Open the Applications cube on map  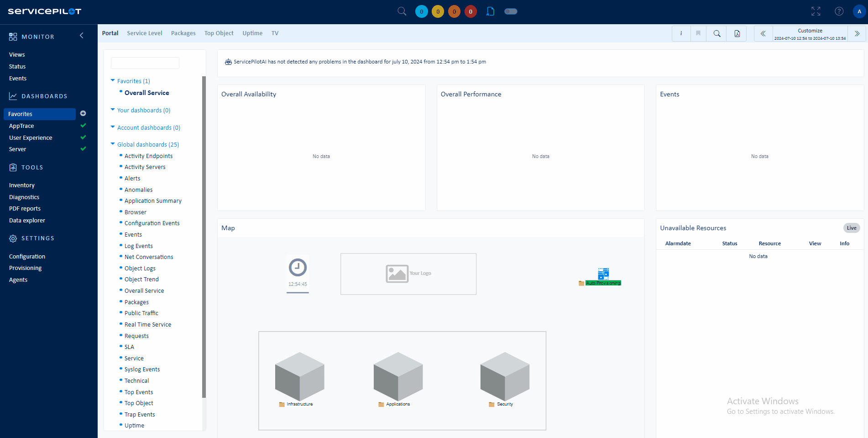click(398, 376)
